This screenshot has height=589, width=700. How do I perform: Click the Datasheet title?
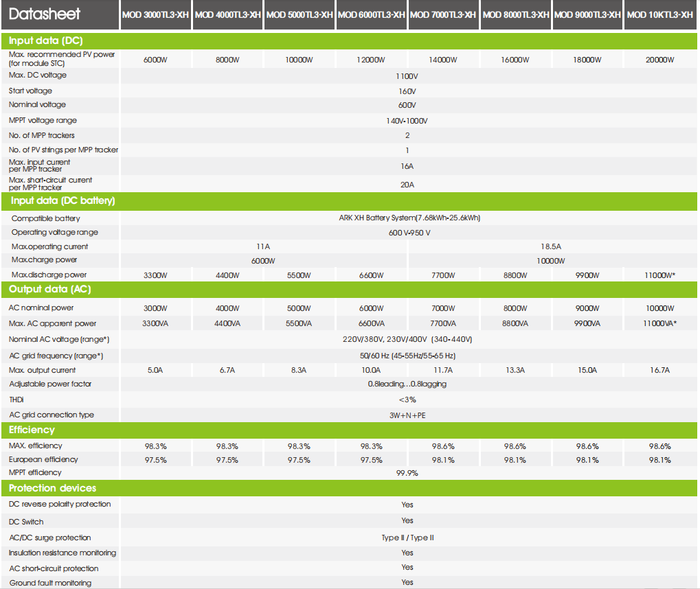44,14
